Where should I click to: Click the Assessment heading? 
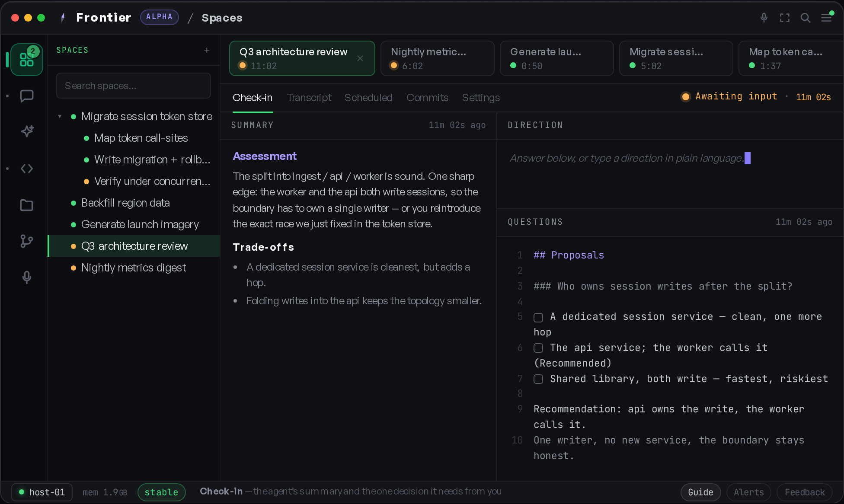(x=265, y=156)
